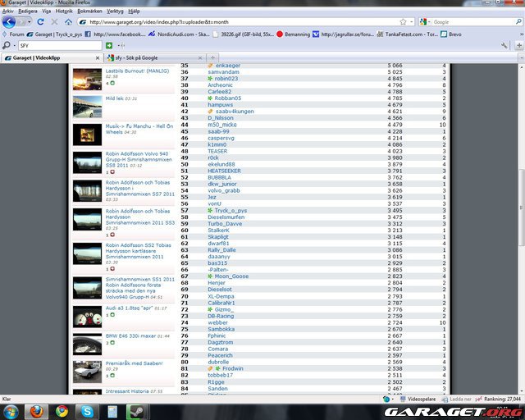Open the Verktyg menu in the menu bar
Image resolution: width=525 pixels, height=420 pixels.
[115, 11]
